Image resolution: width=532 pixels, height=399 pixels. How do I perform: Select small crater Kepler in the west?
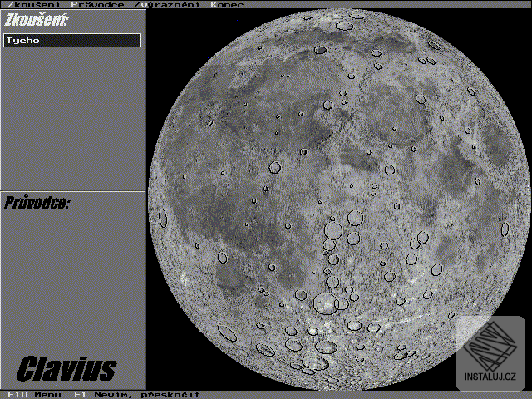click(x=223, y=173)
